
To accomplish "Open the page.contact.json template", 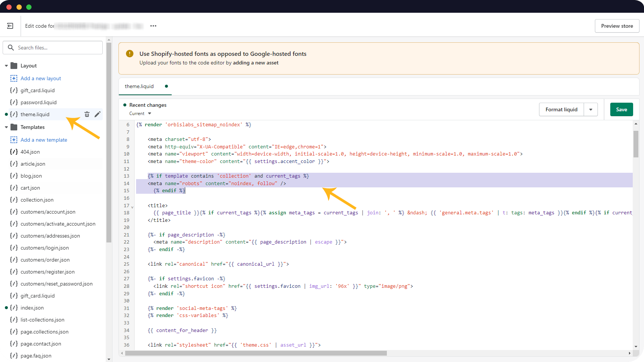I will (41, 344).
